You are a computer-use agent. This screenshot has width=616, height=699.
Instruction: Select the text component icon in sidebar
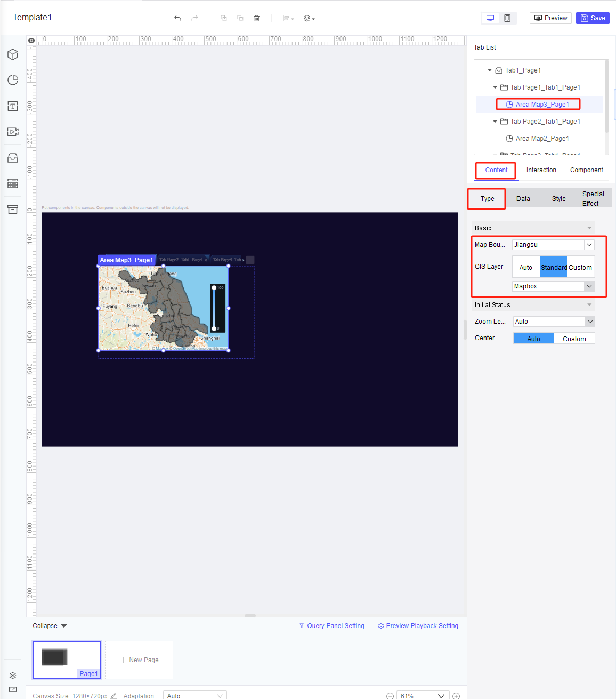[12, 106]
